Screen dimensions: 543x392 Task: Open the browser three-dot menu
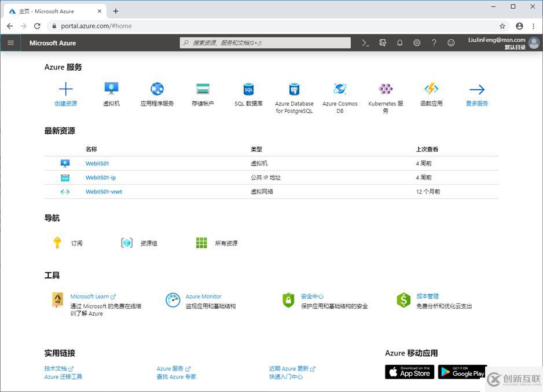[533, 26]
